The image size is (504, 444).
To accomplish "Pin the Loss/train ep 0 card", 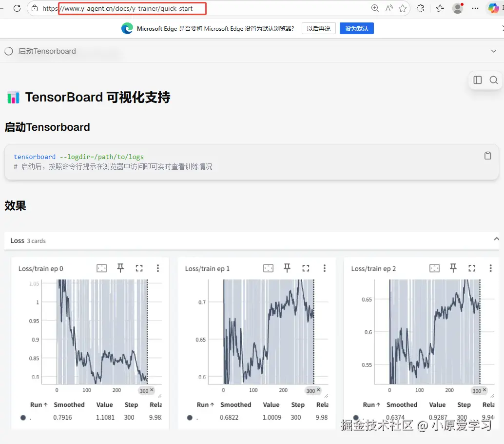I will pos(120,268).
